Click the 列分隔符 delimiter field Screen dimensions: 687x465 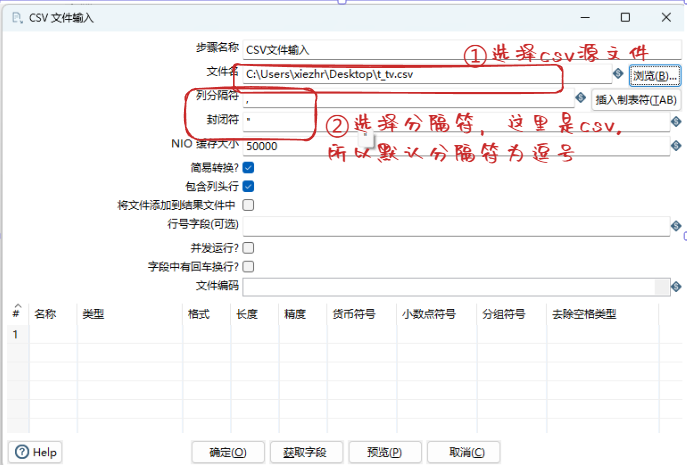[408, 99]
